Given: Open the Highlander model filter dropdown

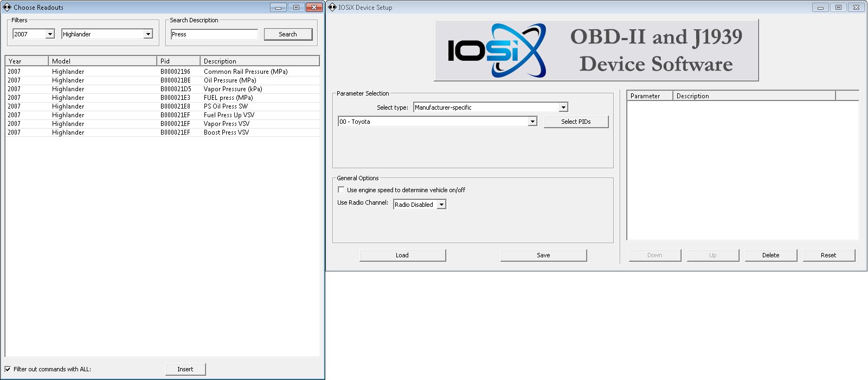Looking at the screenshot, I should pos(148,34).
